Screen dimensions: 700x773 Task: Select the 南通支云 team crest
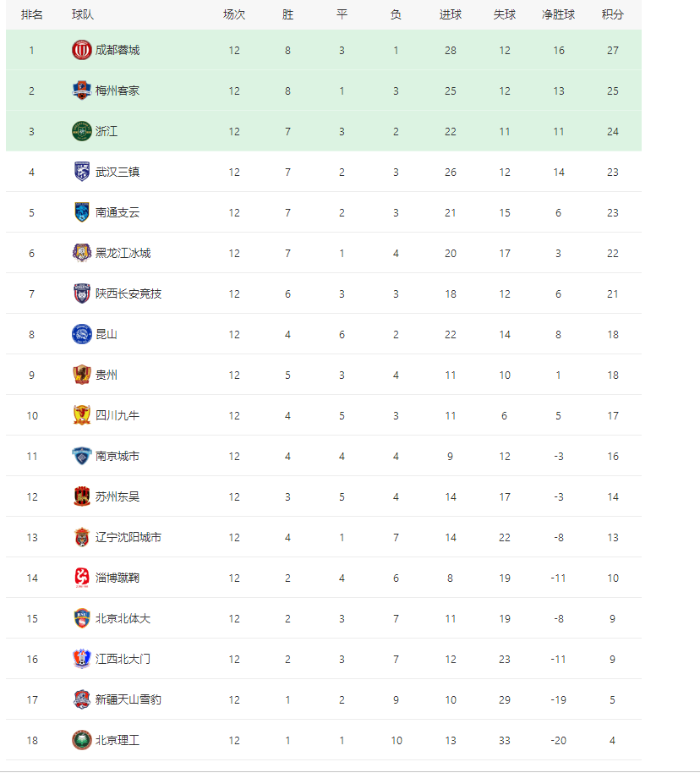82,212
